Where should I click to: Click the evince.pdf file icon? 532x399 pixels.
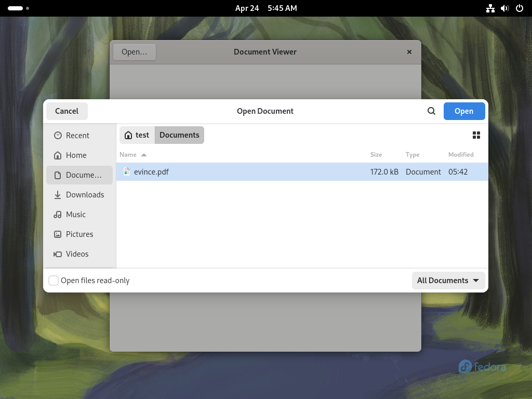(x=127, y=171)
